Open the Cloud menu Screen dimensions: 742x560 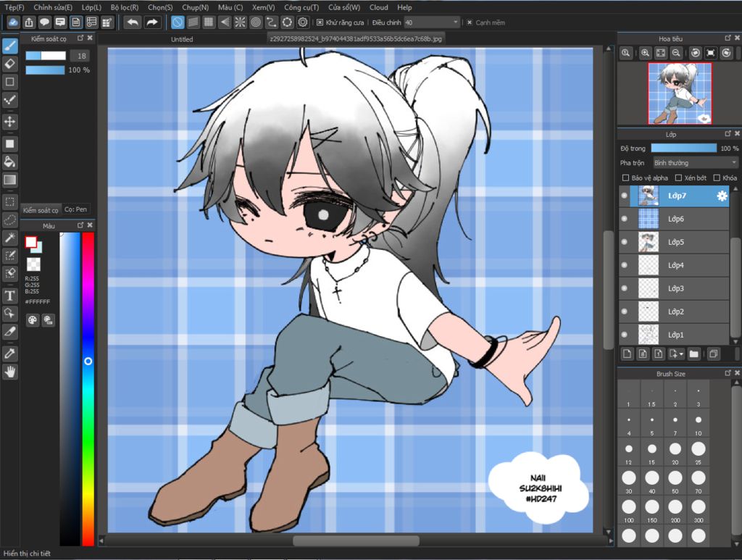378,7
